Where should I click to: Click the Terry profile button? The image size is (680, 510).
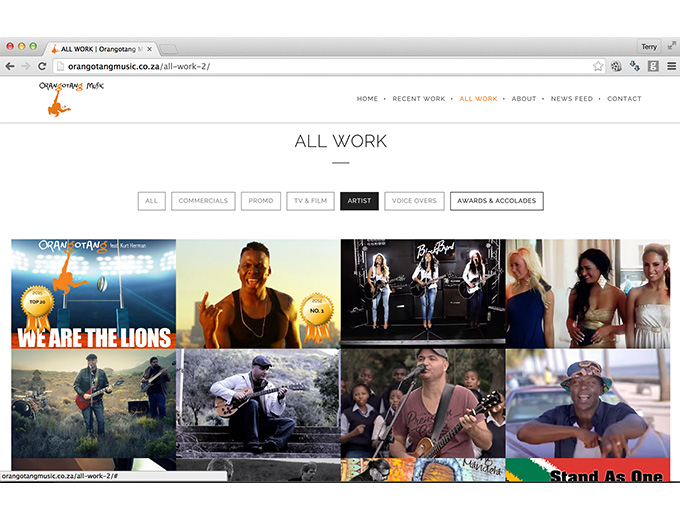click(649, 46)
